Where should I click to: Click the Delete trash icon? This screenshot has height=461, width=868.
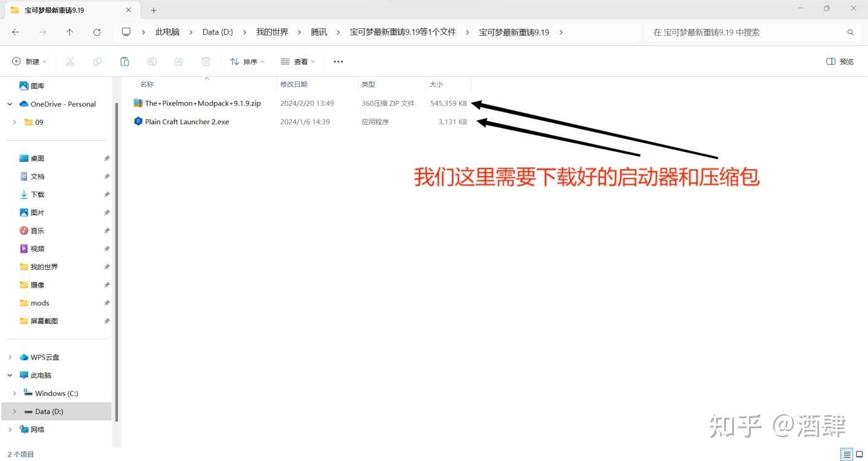coord(206,61)
